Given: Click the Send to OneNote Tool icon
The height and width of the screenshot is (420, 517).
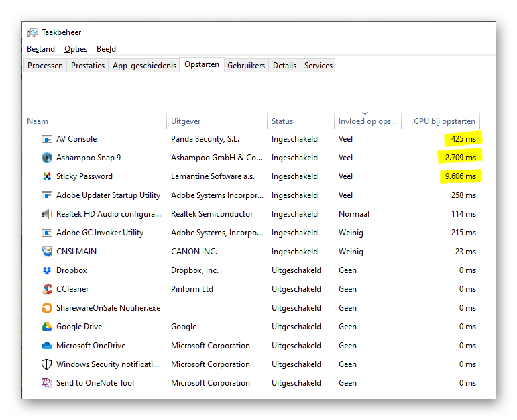Looking at the screenshot, I should [46, 383].
